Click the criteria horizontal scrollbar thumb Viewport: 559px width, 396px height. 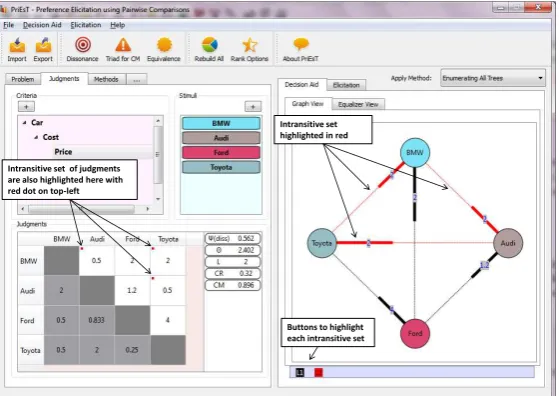pyautogui.click(x=81, y=209)
